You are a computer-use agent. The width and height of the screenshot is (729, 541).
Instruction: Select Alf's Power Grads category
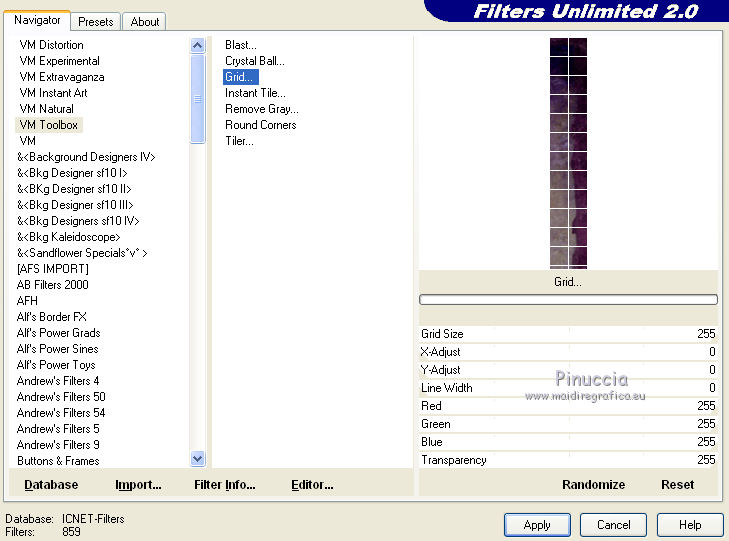click(59, 333)
